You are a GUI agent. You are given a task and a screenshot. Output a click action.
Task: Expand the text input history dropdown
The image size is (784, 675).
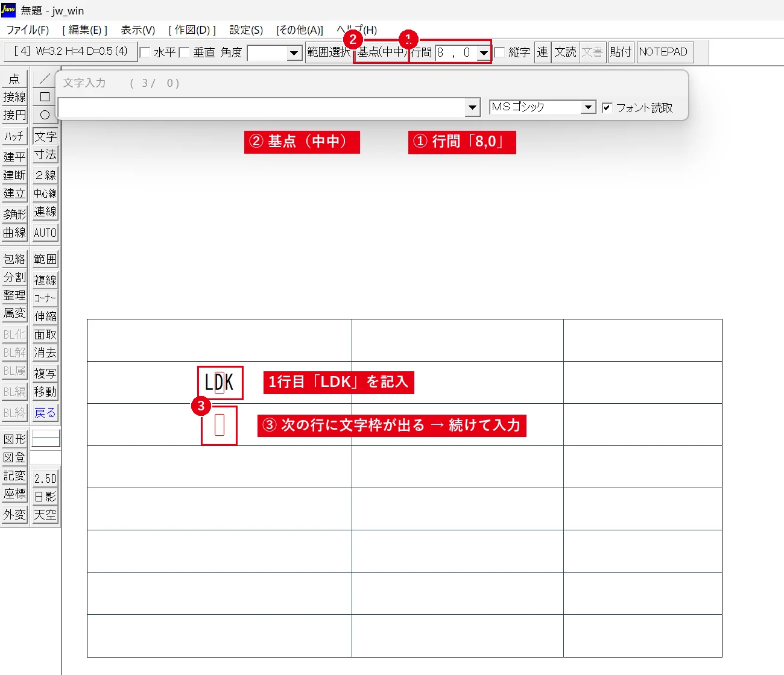click(x=473, y=108)
